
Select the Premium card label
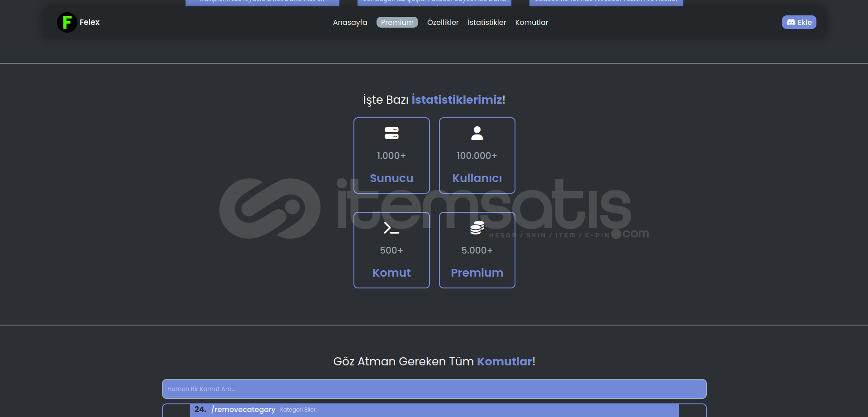[x=477, y=273]
